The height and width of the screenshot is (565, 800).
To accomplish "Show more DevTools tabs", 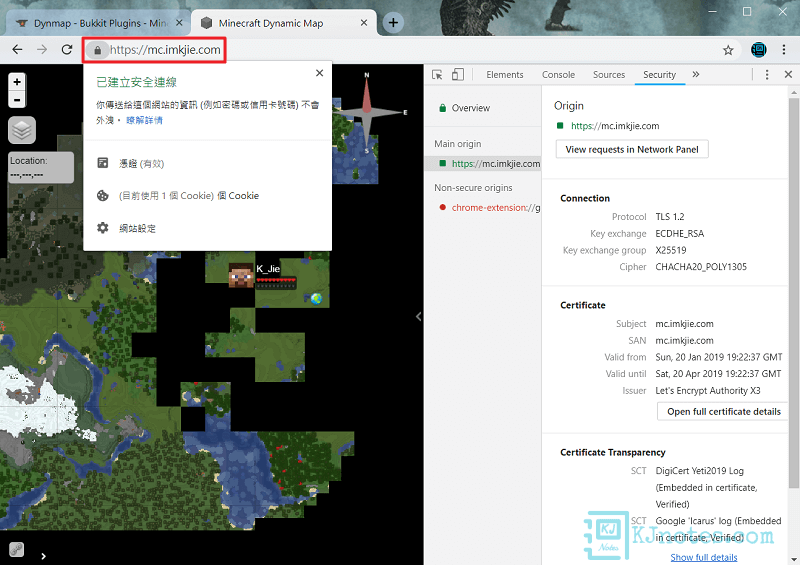I will tap(696, 74).
